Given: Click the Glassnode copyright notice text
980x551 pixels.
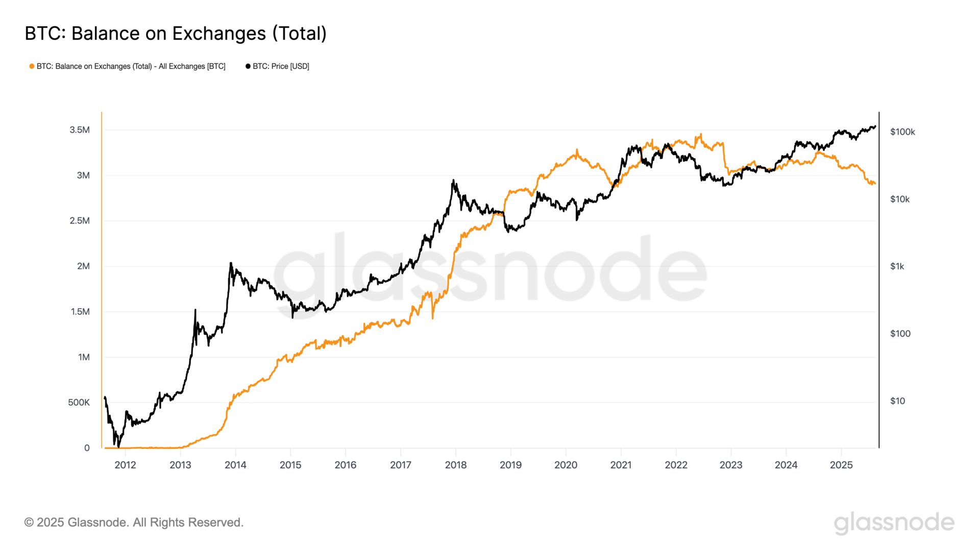Looking at the screenshot, I should 134,522.
